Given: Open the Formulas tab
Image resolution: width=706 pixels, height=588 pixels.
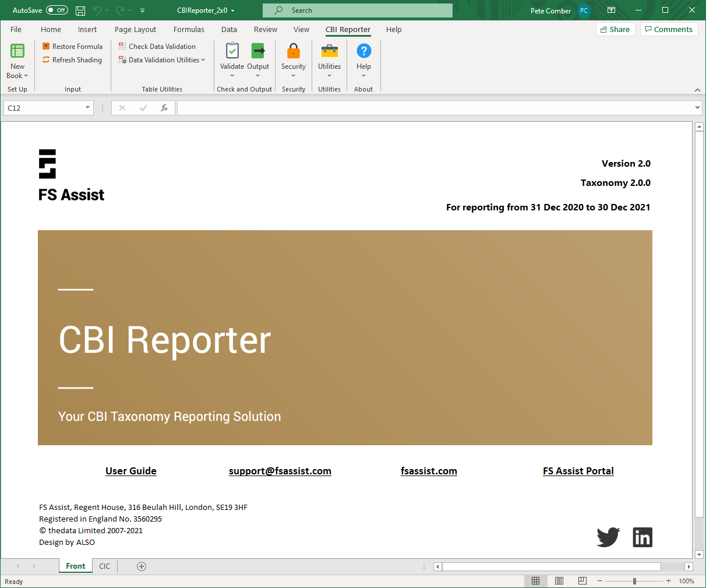Looking at the screenshot, I should pyautogui.click(x=189, y=30).
